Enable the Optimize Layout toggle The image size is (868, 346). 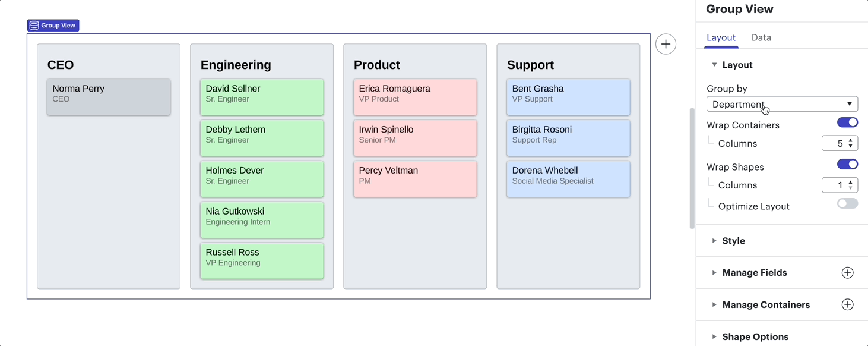coord(847,203)
